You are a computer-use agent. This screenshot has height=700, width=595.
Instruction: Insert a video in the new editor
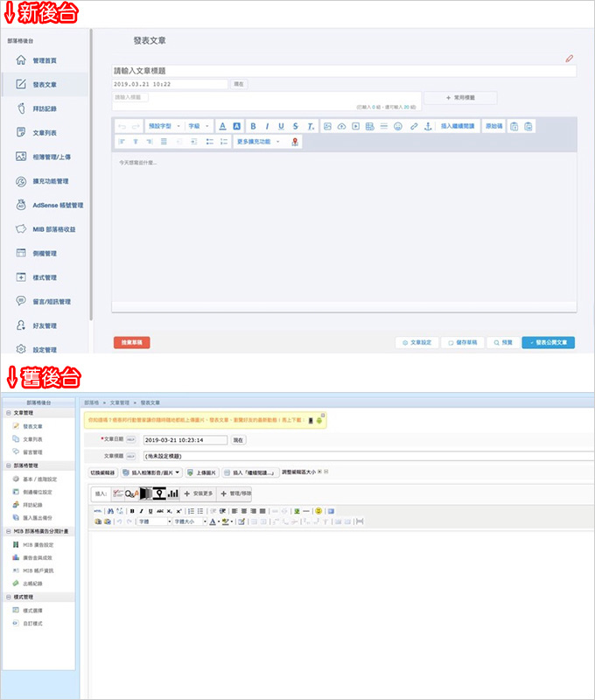tap(356, 126)
